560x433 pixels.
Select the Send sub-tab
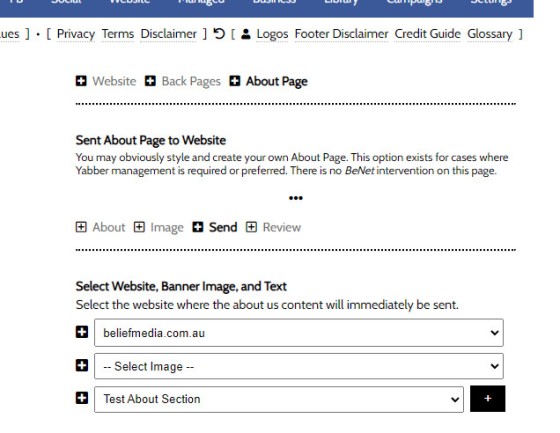point(223,227)
